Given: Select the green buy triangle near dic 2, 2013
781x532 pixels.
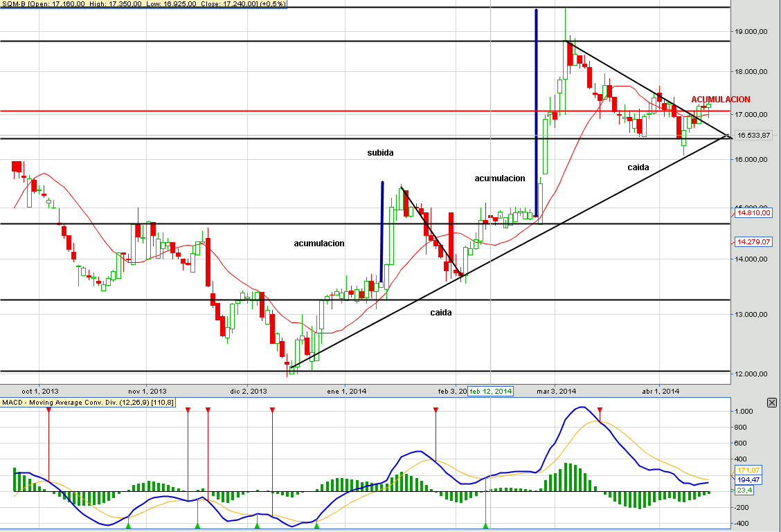Looking at the screenshot, I should [257, 526].
